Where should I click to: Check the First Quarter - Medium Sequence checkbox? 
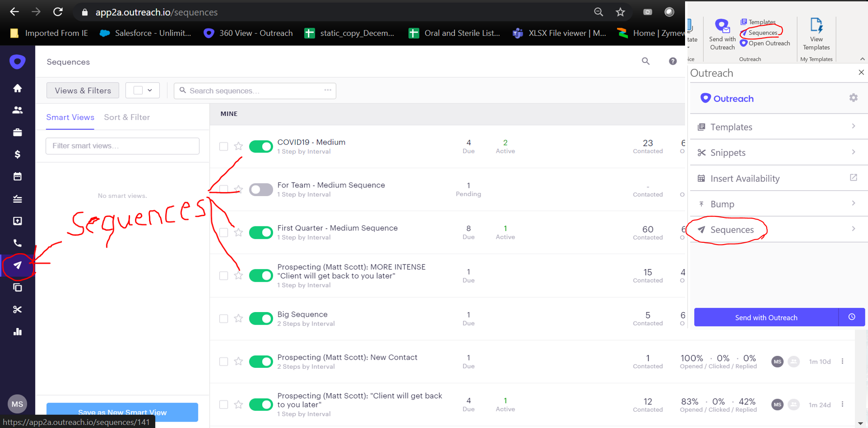(224, 232)
